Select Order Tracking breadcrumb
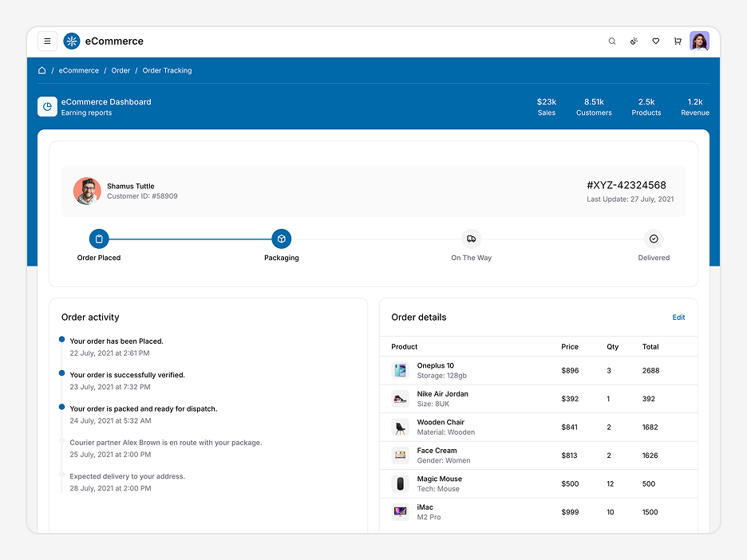Viewport: 747px width, 560px height. [168, 70]
